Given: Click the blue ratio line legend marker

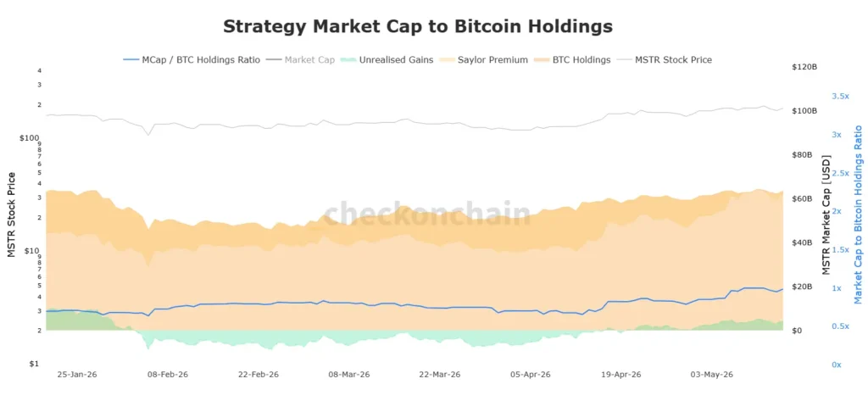Looking at the screenshot, I should 131,60.
